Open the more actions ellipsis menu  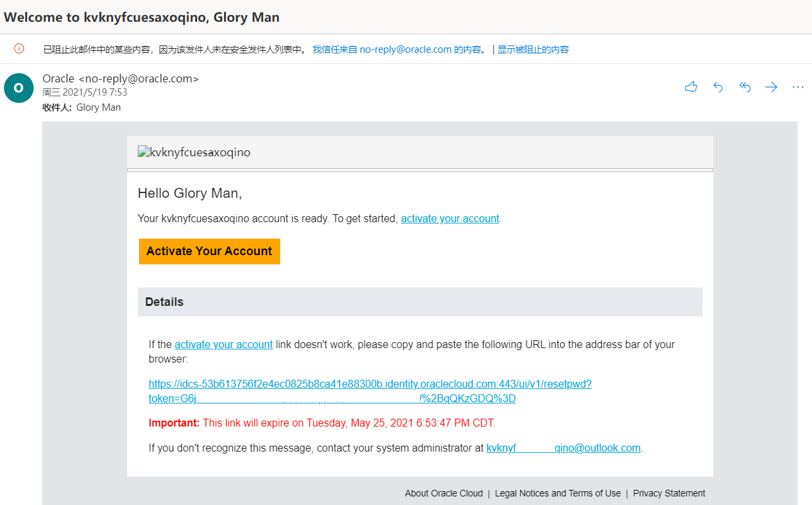pyautogui.click(x=797, y=87)
